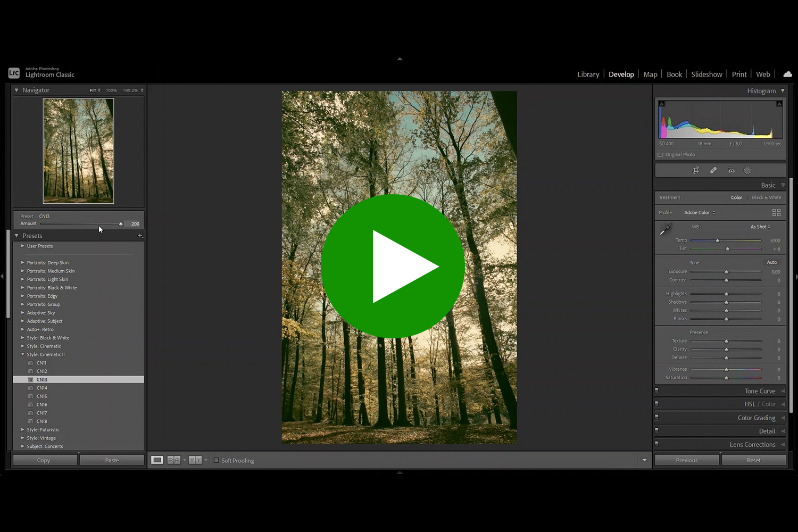Enable the Soft Proofing checkbox
Viewport: 798px width, 532px height.
click(x=217, y=460)
